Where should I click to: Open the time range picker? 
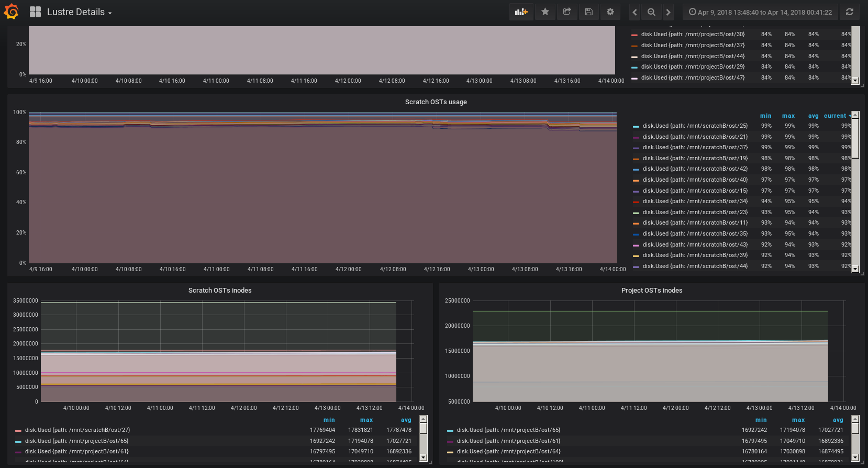click(760, 12)
